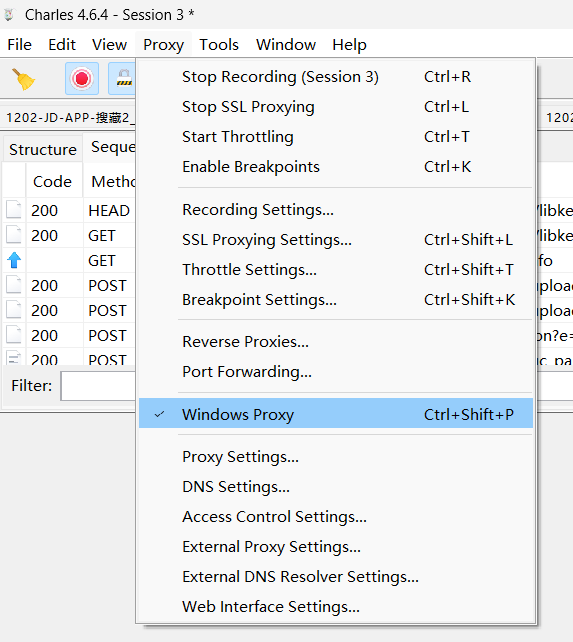Click the document icon in GET 200 row
Viewport: 573px width, 642px height.
(14, 235)
